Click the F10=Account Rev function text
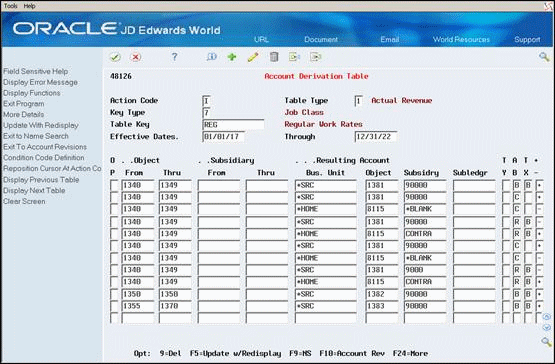The height and width of the screenshot is (364, 555). 352,353
